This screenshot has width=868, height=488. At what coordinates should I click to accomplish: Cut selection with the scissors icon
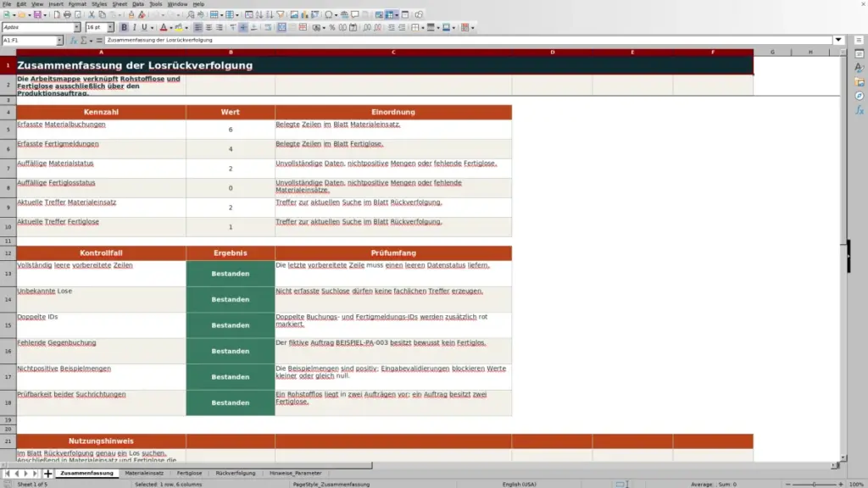[x=92, y=15]
